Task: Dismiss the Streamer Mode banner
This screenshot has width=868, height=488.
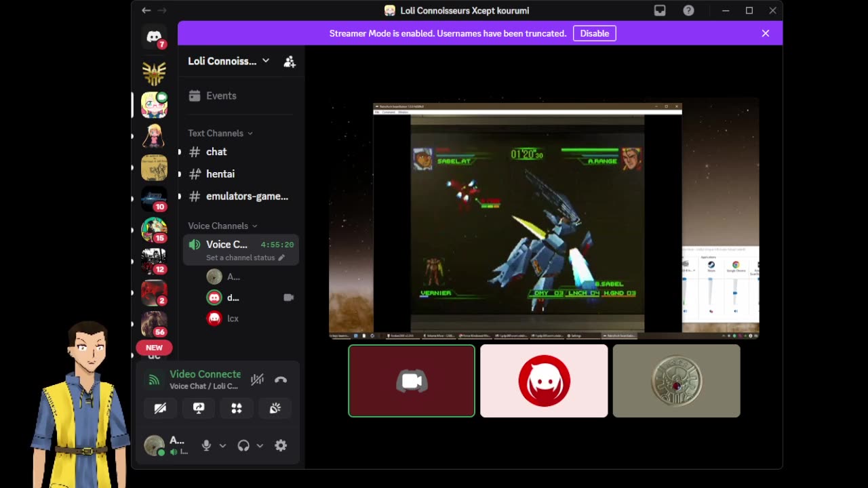Action: (766, 33)
